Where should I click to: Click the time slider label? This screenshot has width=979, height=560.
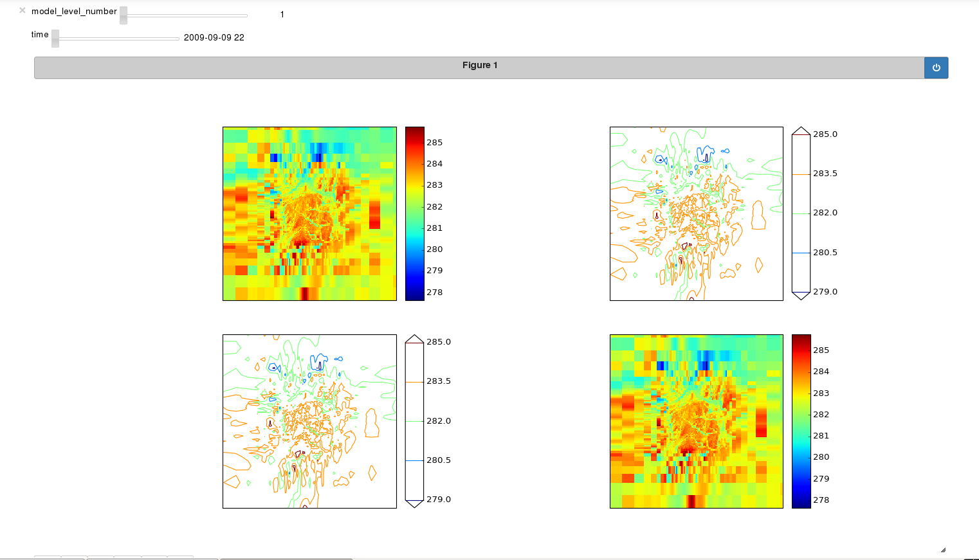[x=40, y=35]
